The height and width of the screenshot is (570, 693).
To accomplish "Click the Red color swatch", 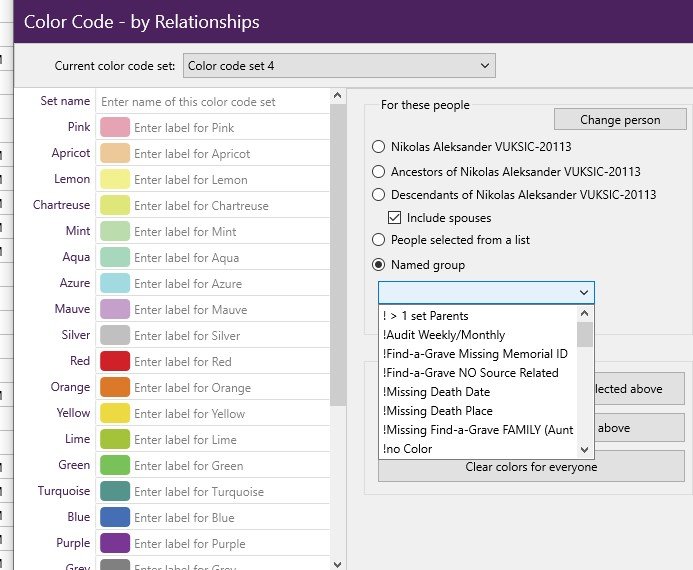I will 115,361.
